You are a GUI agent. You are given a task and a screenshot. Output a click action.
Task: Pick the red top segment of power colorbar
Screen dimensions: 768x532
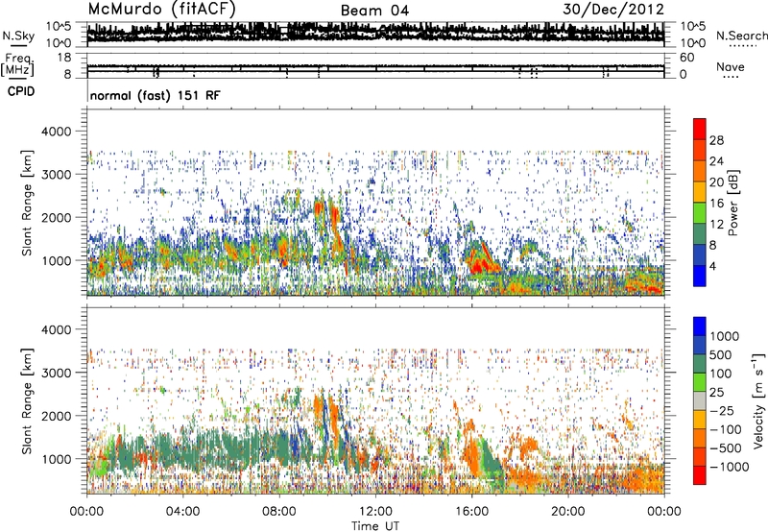coord(700,129)
